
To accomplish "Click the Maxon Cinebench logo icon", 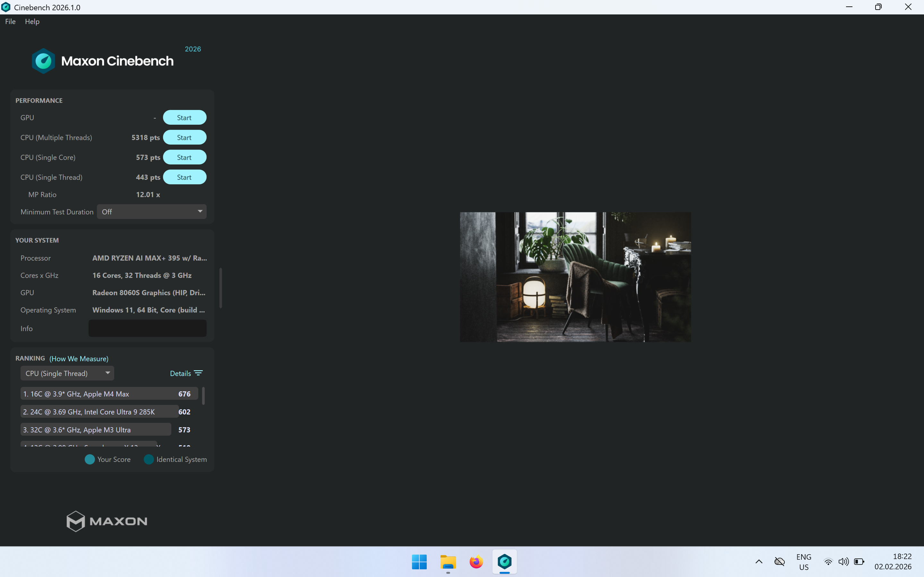I will 43,61.
